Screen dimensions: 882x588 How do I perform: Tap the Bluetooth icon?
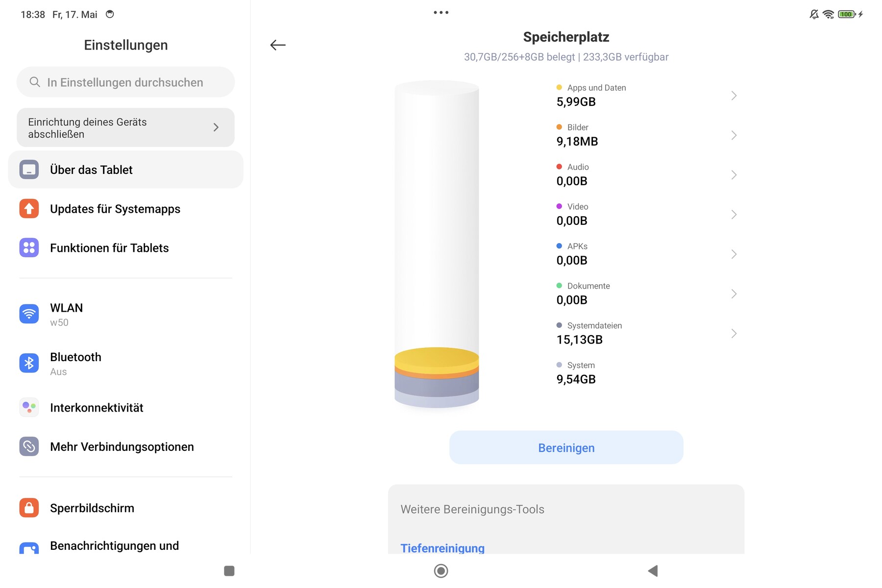[29, 363]
